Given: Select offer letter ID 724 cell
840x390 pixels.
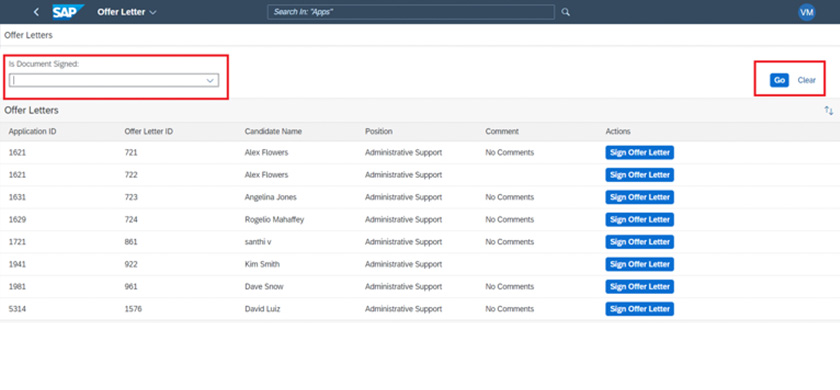Looking at the screenshot, I should (x=131, y=220).
